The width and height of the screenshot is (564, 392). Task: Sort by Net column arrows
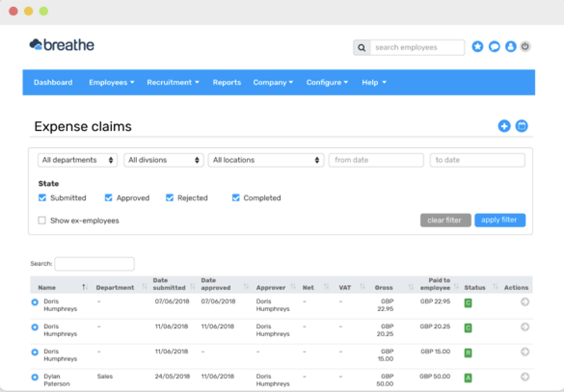(326, 286)
